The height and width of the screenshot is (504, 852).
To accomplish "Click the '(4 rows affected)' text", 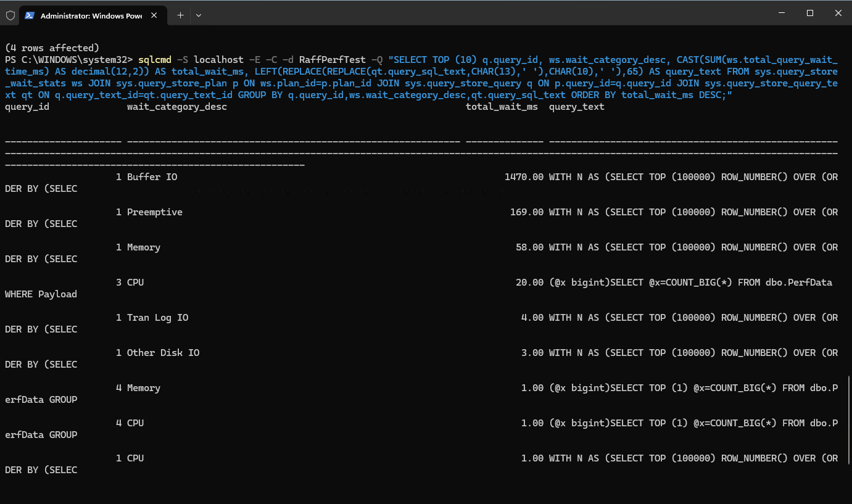I will pos(52,48).
